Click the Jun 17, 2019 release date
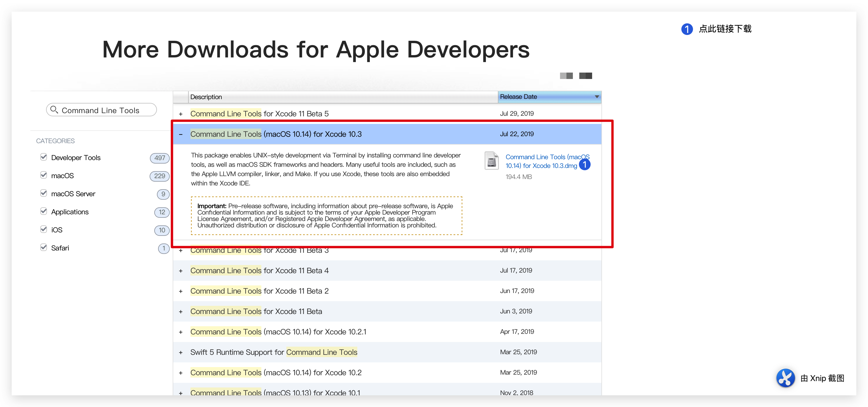 [x=517, y=291]
